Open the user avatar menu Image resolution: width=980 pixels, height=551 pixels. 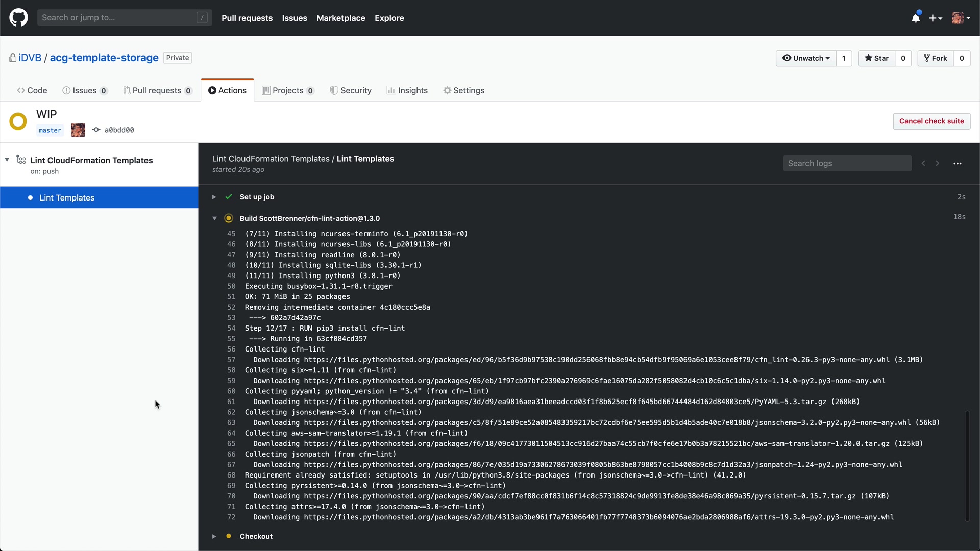(961, 18)
